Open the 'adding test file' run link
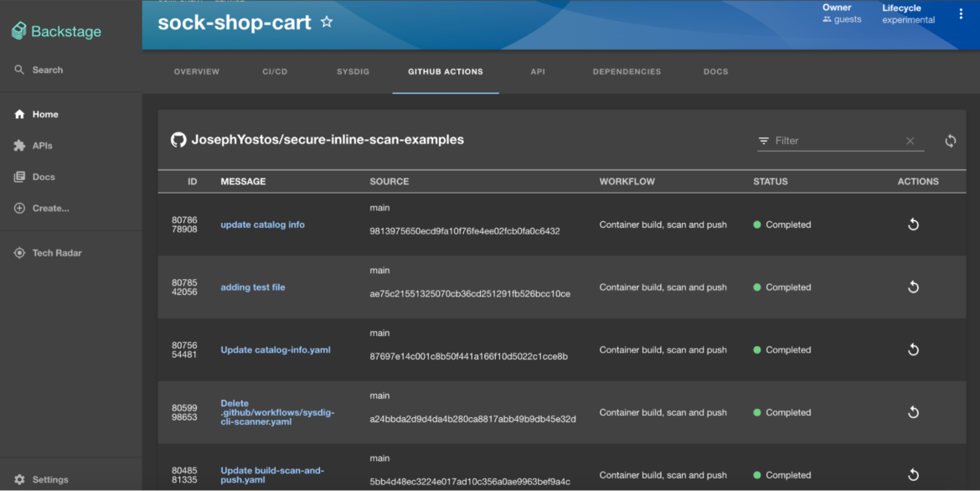980x491 pixels. pyautogui.click(x=252, y=287)
